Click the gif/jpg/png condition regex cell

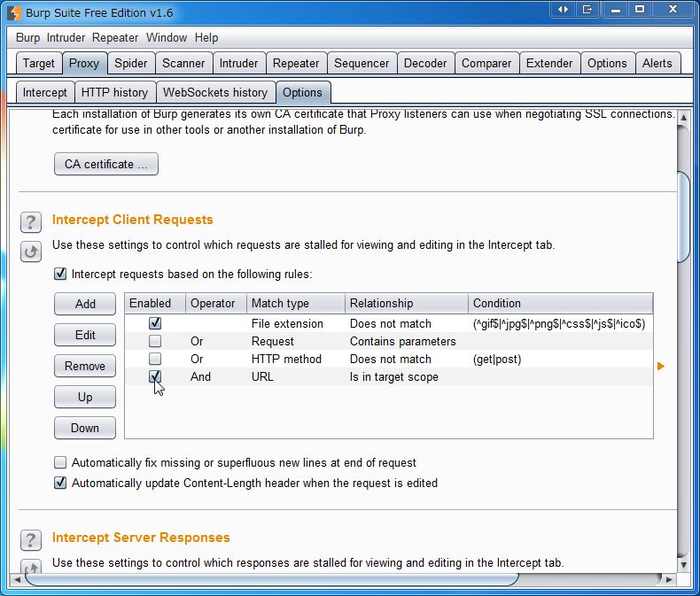click(560, 323)
